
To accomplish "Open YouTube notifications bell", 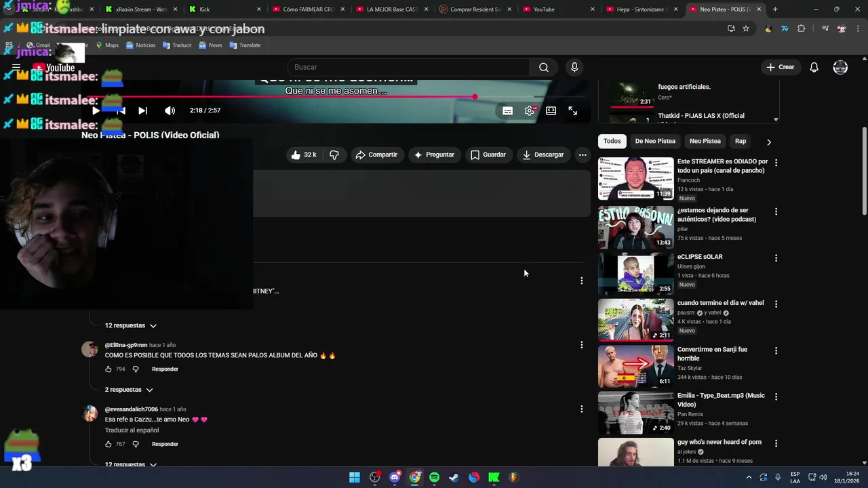I will click(x=814, y=67).
